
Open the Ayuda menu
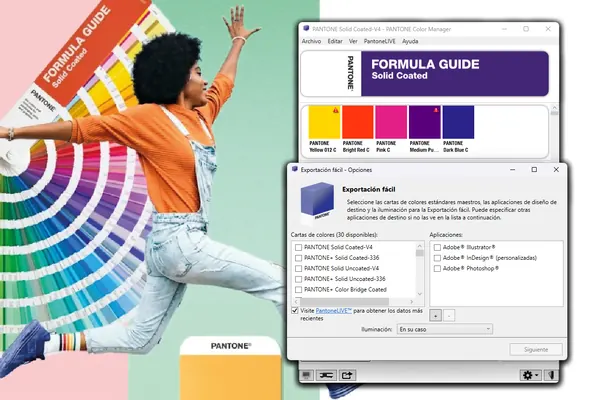(x=410, y=41)
